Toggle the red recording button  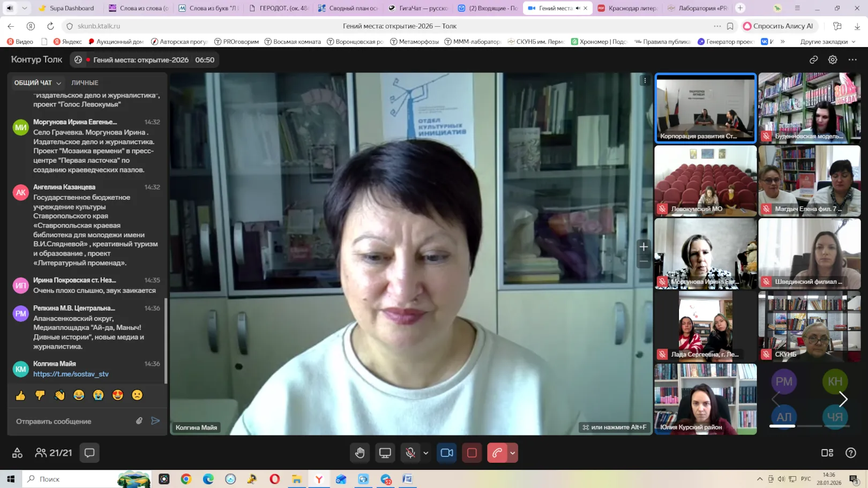coord(472,453)
